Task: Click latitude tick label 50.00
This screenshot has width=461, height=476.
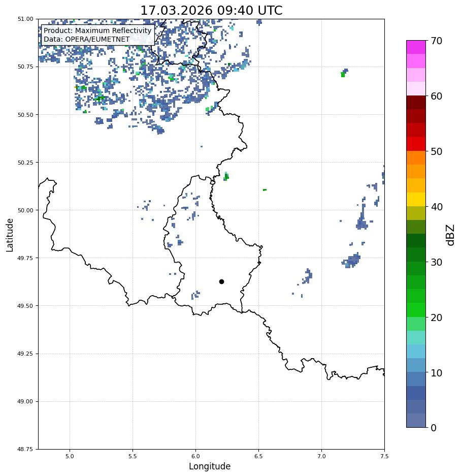Action: pyautogui.click(x=25, y=210)
